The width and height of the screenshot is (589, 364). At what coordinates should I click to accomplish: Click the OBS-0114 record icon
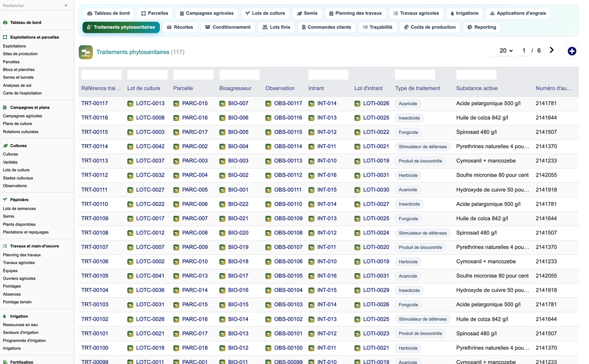pyautogui.click(x=268, y=147)
